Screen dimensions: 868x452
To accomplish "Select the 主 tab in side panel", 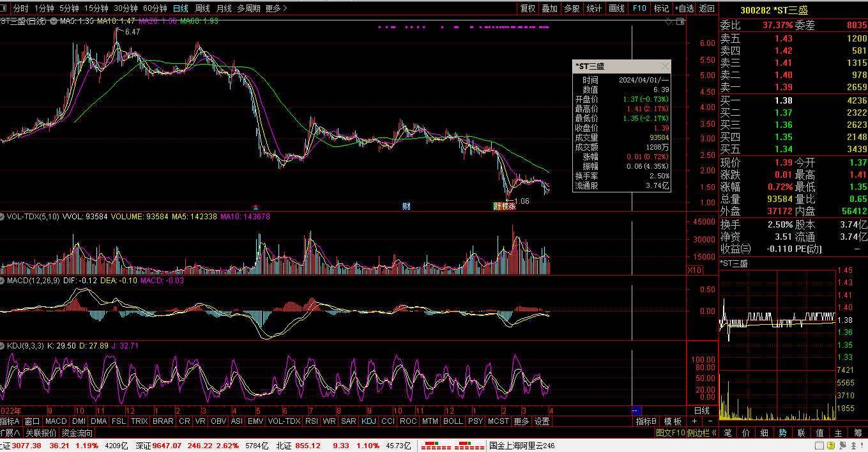I will (x=839, y=433).
